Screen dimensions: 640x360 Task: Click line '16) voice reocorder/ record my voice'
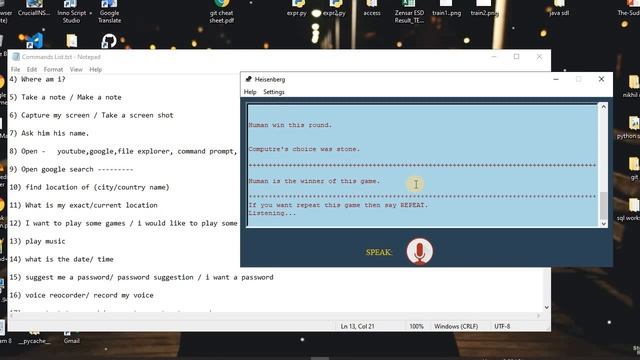81,295
